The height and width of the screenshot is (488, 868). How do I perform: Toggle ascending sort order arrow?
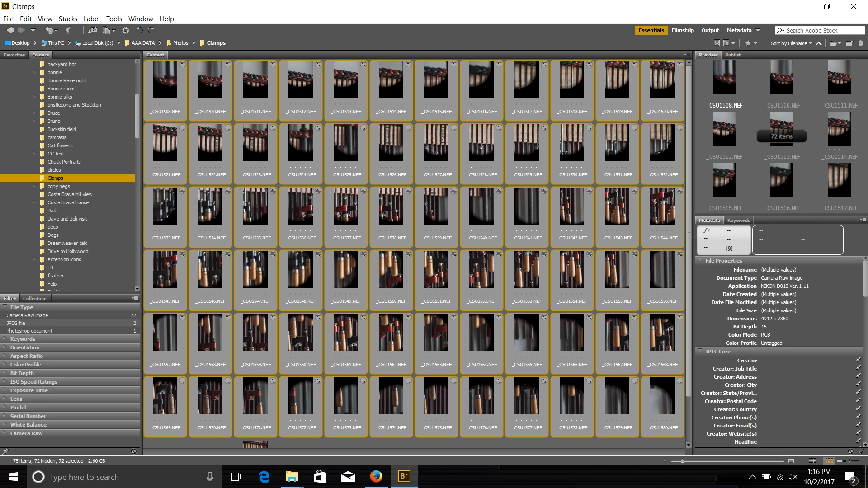819,43
